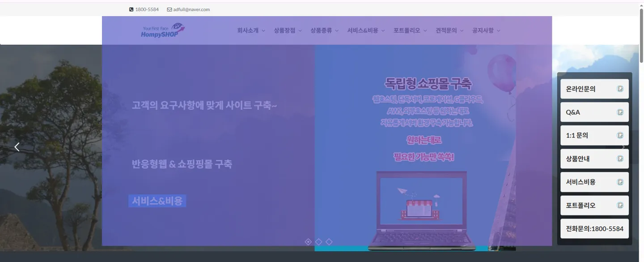This screenshot has width=644, height=262.
Task: Open the 회사소개 menu item
Action: click(248, 30)
